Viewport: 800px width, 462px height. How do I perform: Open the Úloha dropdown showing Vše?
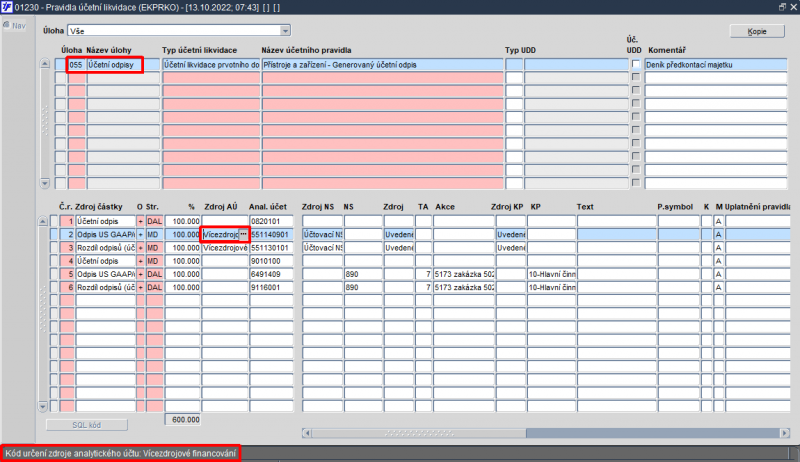tap(285, 31)
